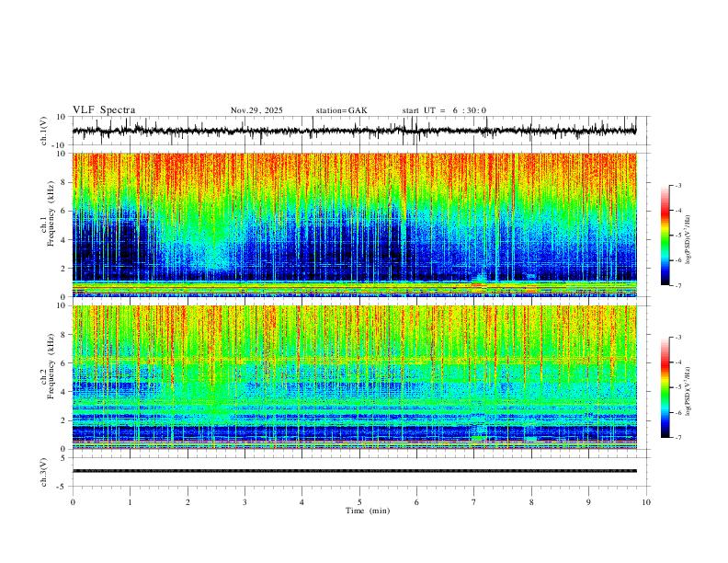Click the "2" kHz tick of ch.2 spectrogram
The image size is (728, 563).
(x=65, y=420)
